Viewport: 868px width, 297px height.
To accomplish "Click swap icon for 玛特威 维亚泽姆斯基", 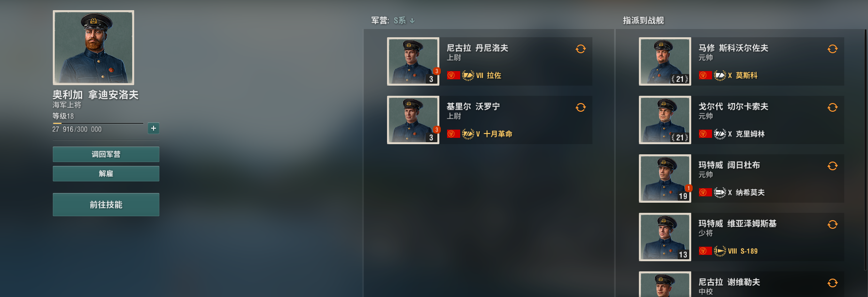I will coord(832,224).
